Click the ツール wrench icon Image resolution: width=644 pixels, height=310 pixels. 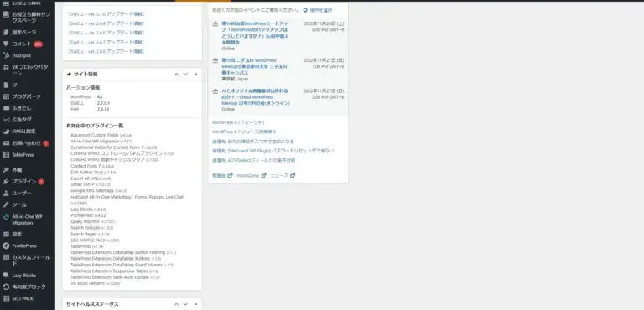tap(6, 204)
